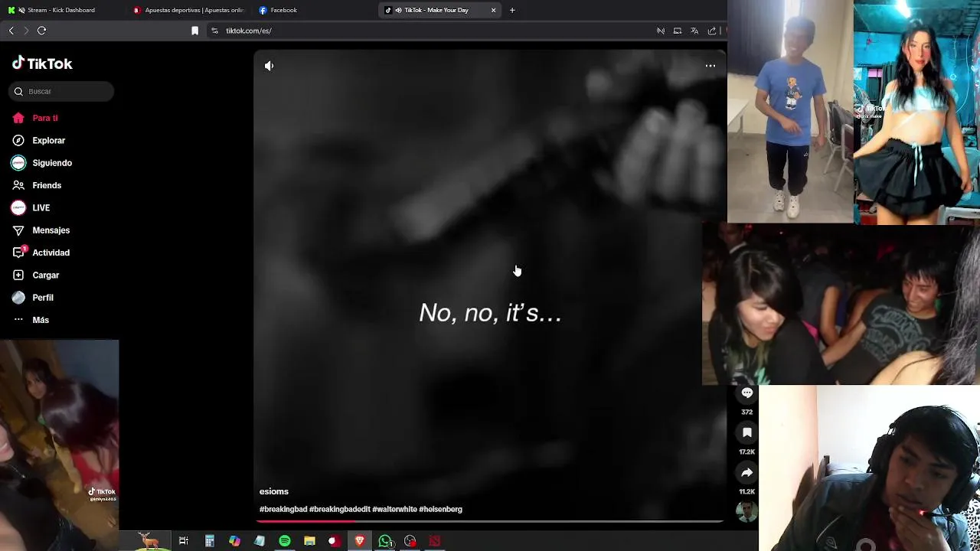This screenshot has height=551, width=980.
Task: Click the browser share icon
Action: coord(712,31)
